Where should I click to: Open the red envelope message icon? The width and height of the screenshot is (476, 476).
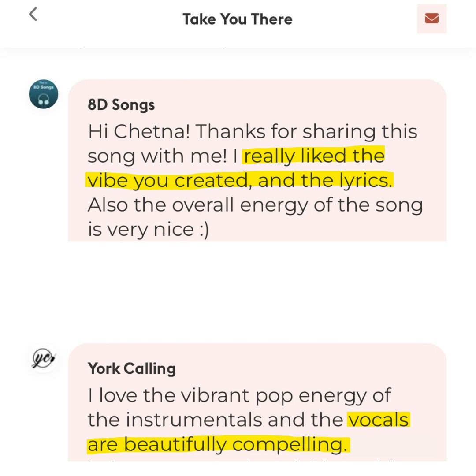431,19
